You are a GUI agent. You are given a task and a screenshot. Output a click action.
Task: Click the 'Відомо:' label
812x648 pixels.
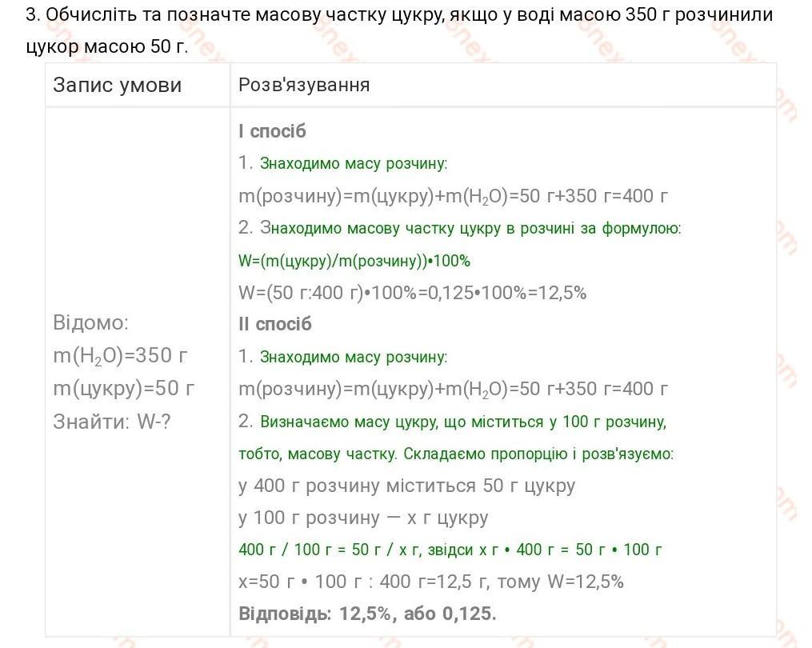[x=90, y=322]
